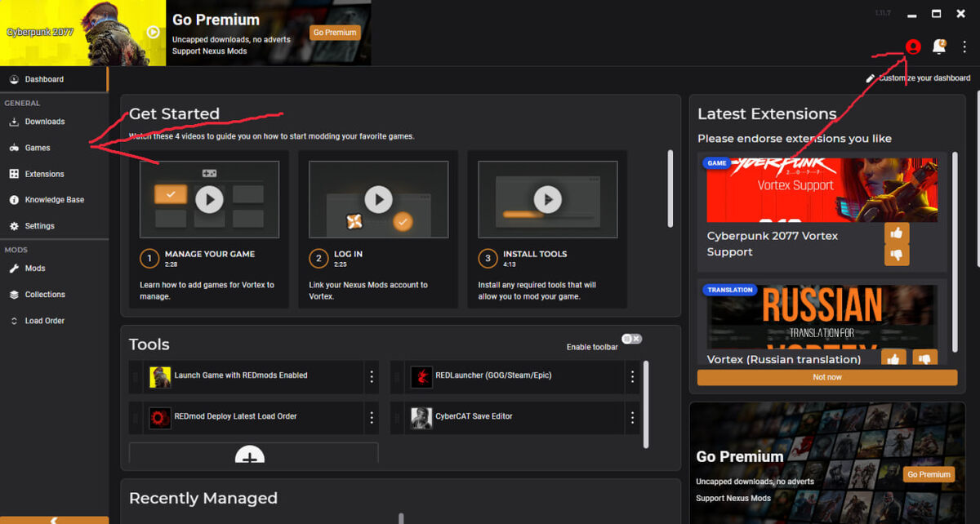Collapse the sidebar with bottom arrow bar

[54, 520]
